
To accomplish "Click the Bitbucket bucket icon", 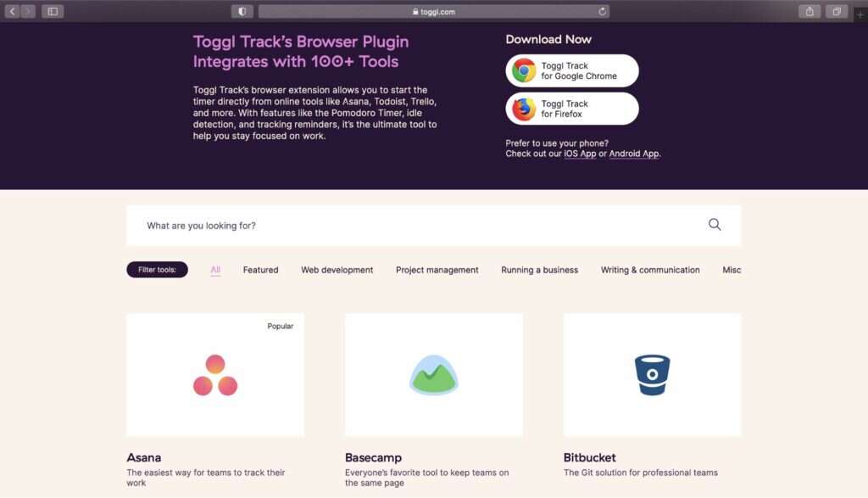I will pos(652,374).
